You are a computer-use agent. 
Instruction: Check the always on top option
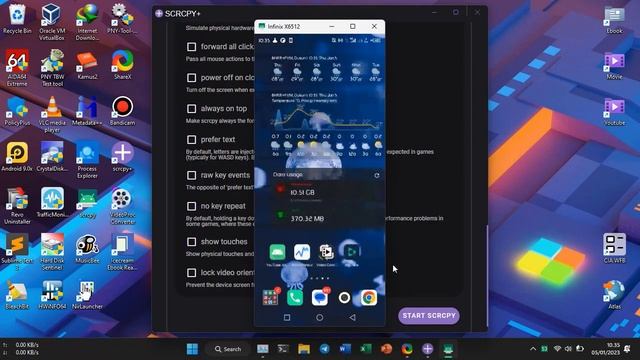191,109
